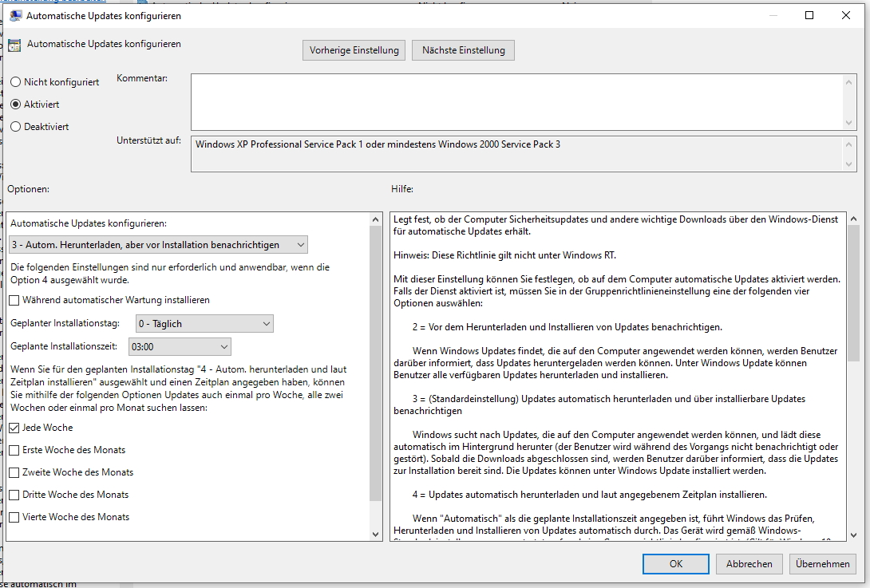Click the help panel scroll up arrow
870x588 pixels.
[853, 219]
